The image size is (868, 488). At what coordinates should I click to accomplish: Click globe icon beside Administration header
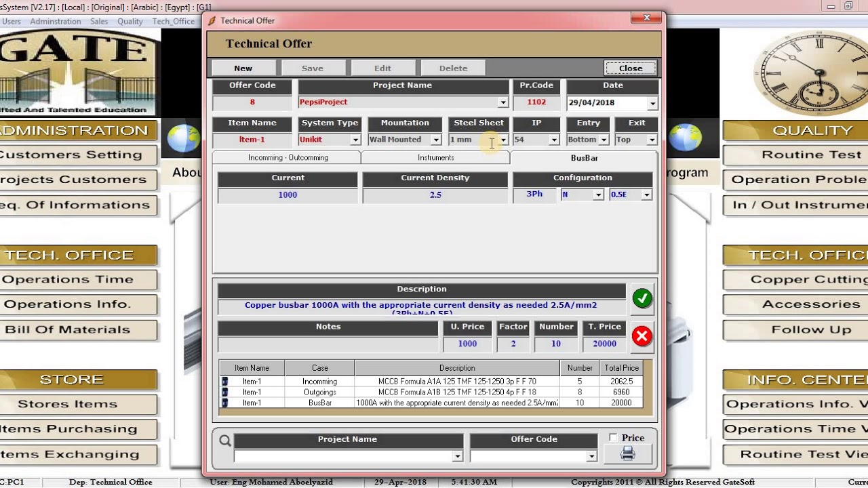[x=183, y=138]
